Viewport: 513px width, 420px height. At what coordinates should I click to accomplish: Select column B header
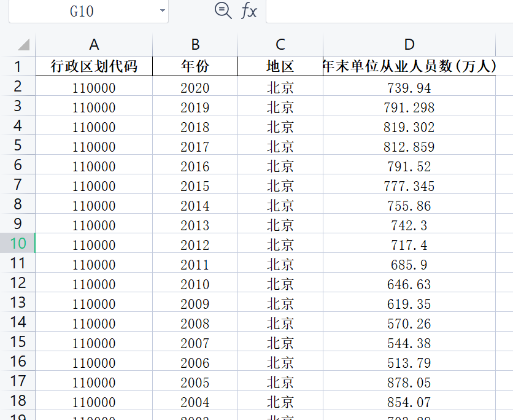pyautogui.click(x=195, y=45)
